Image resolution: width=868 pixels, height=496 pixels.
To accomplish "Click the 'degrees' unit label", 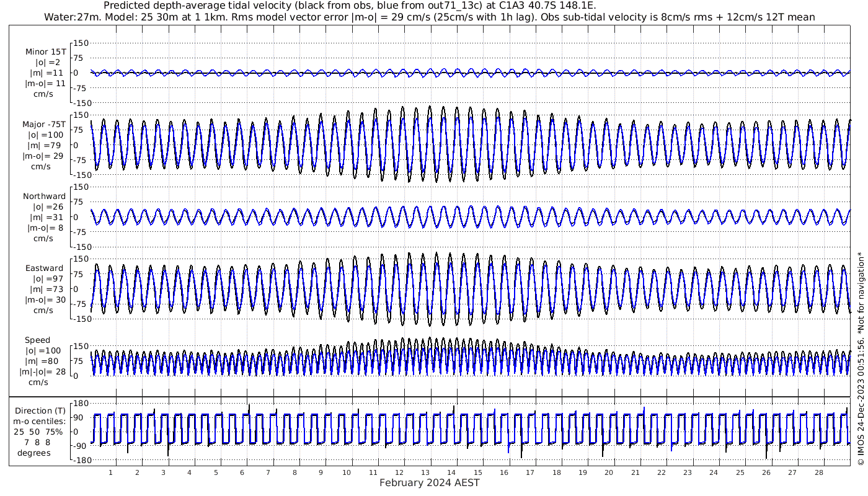I will [34, 453].
